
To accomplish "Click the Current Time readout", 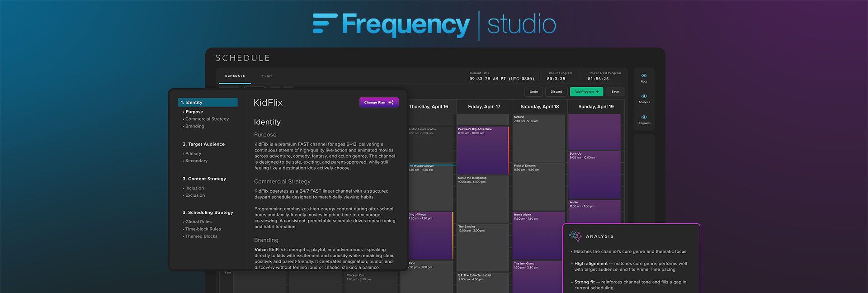I will pyautogui.click(x=502, y=79).
